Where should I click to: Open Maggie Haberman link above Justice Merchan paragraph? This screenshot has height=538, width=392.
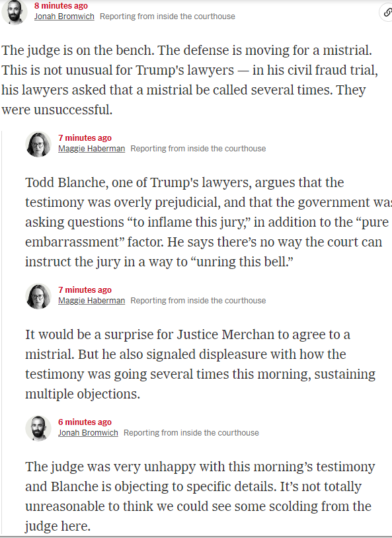92,301
